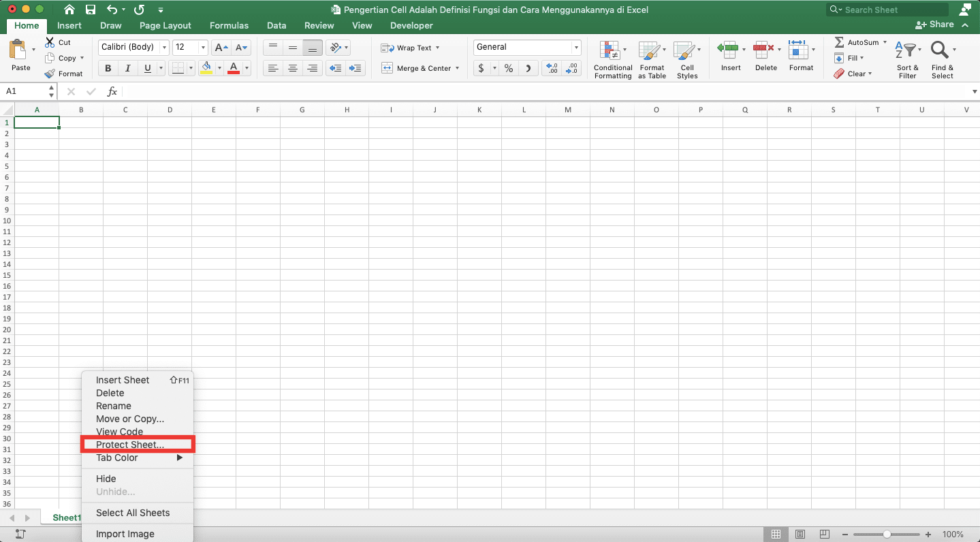980x542 pixels.
Task: Click the Insert cells icon
Action: (x=728, y=48)
